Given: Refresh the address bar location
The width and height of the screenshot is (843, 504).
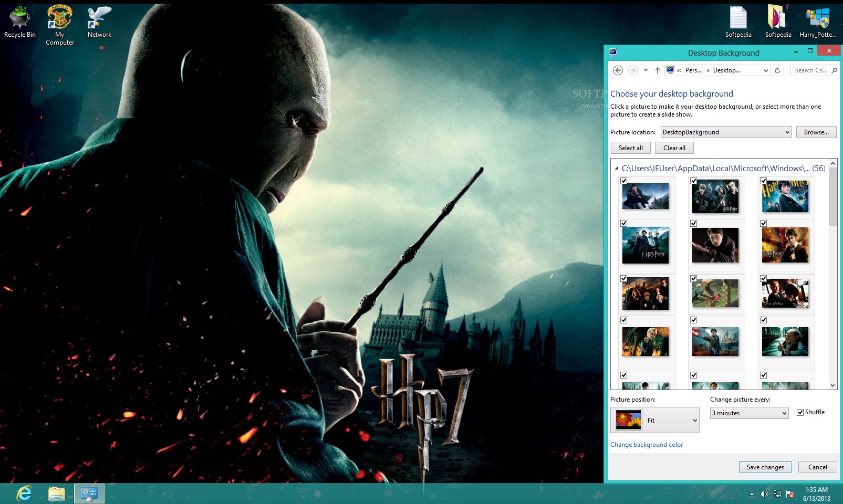Looking at the screenshot, I should [777, 70].
